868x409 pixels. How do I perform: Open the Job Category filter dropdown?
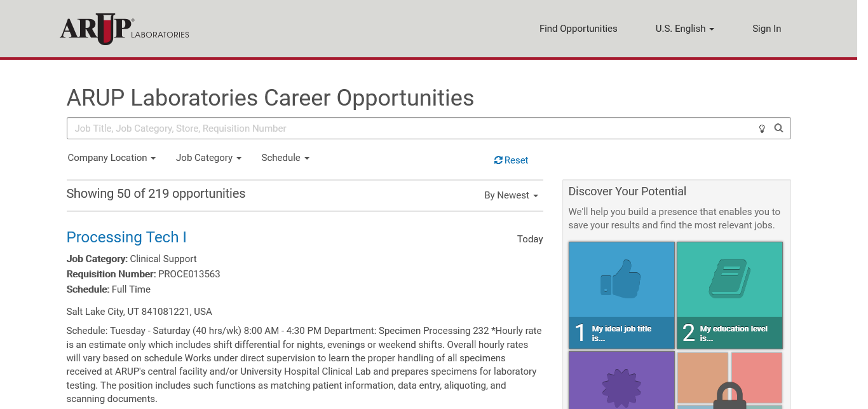tap(208, 158)
